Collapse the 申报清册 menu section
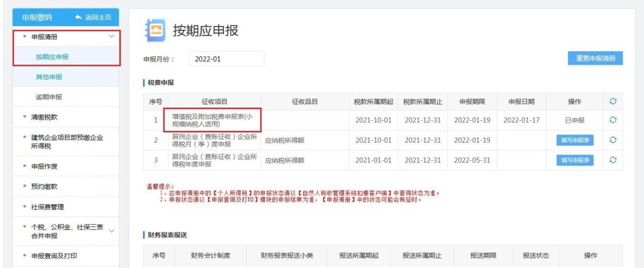The height and width of the screenshot is (268, 644). (x=111, y=37)
